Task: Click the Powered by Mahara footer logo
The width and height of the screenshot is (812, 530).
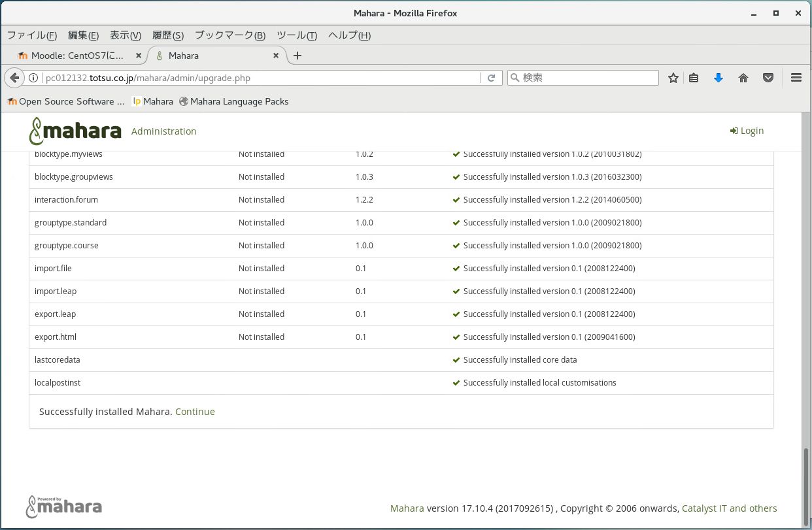Action: pos(64,507)
